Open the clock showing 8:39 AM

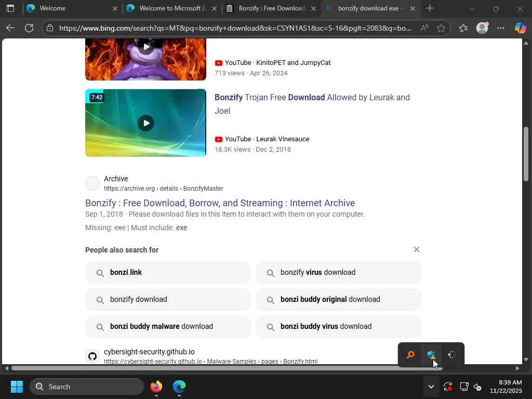coord(506,387)
